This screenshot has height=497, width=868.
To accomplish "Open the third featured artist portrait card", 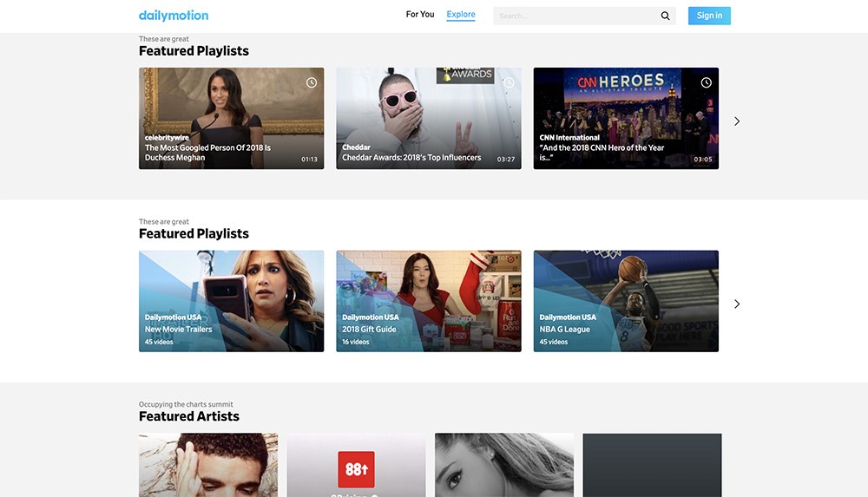I will point(503,465).
